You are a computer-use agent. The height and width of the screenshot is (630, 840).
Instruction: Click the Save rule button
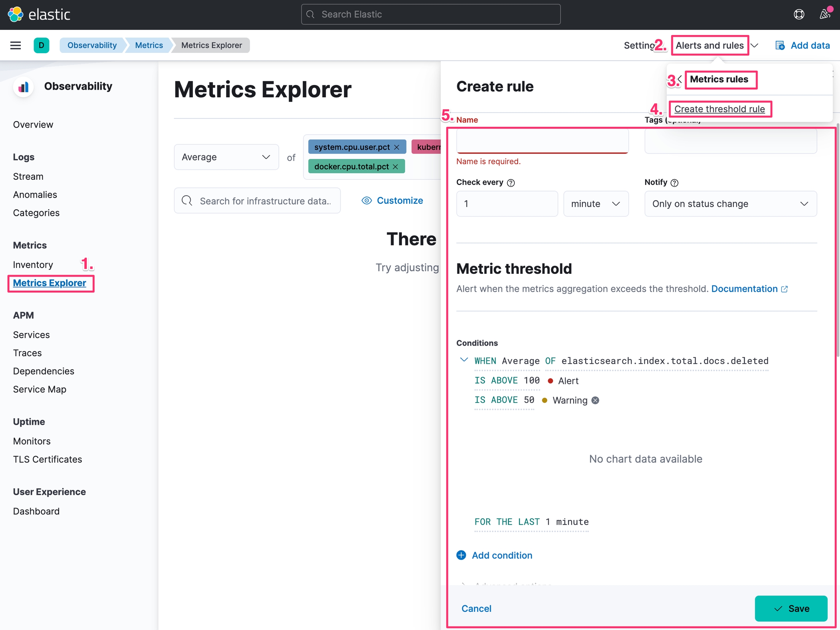coord(791,608)
